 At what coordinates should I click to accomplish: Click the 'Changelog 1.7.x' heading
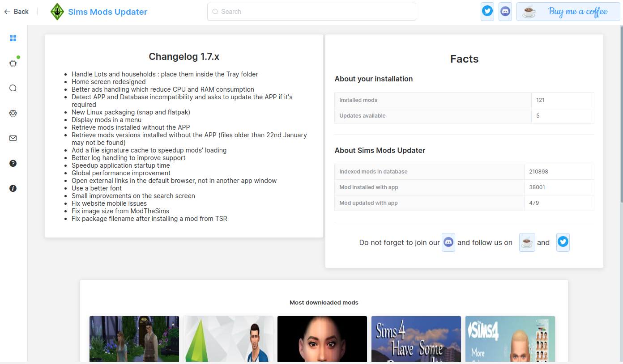[184, 57]
